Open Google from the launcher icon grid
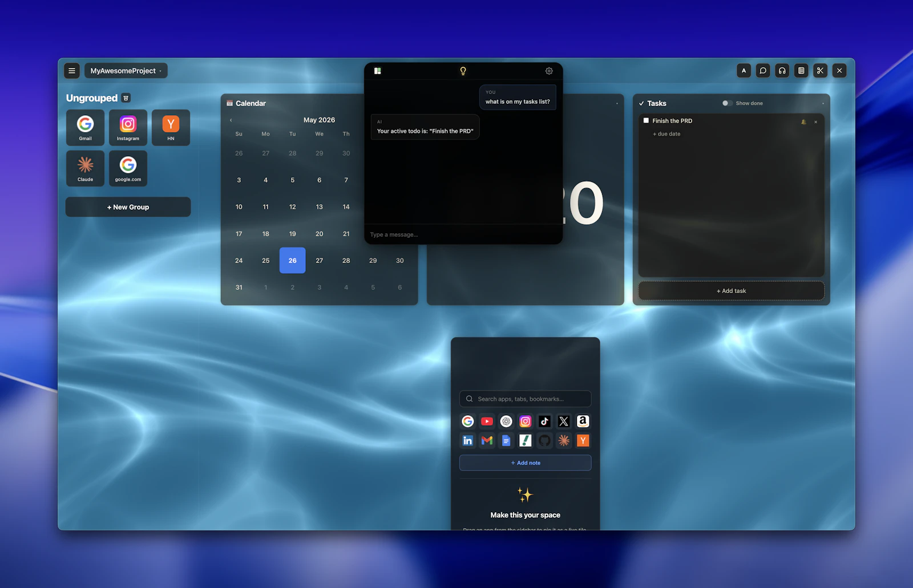Image resolution: width=913 pixels, height=588 pixels. (x=467, y=421)
